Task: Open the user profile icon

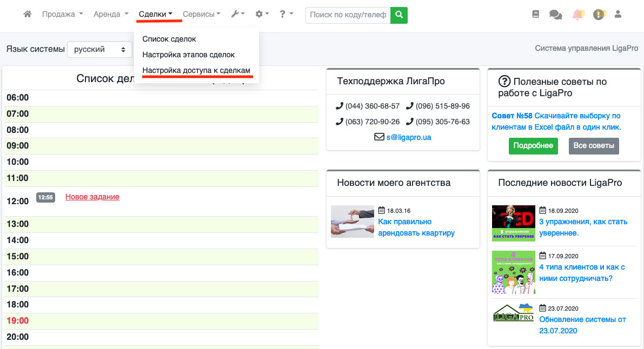Action: 618,15
